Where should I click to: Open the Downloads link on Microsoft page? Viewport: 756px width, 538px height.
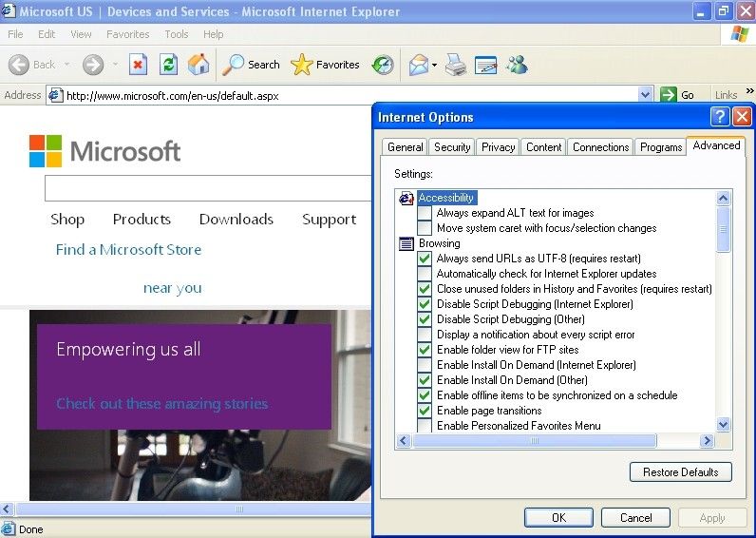[236, 220]
